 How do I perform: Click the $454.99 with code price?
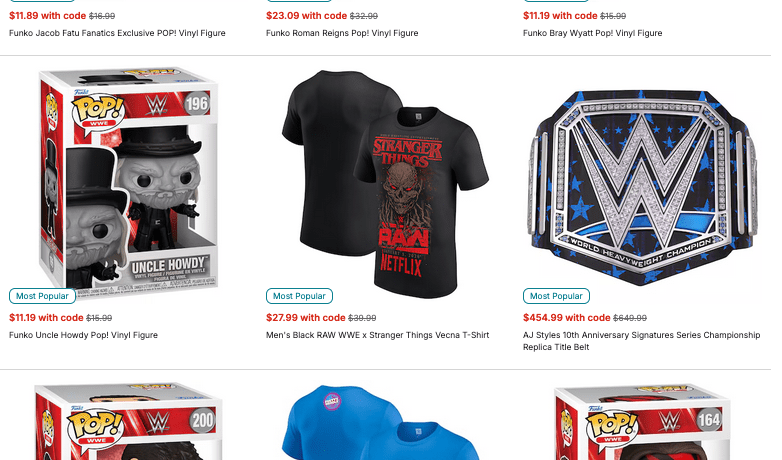(567, 318)
